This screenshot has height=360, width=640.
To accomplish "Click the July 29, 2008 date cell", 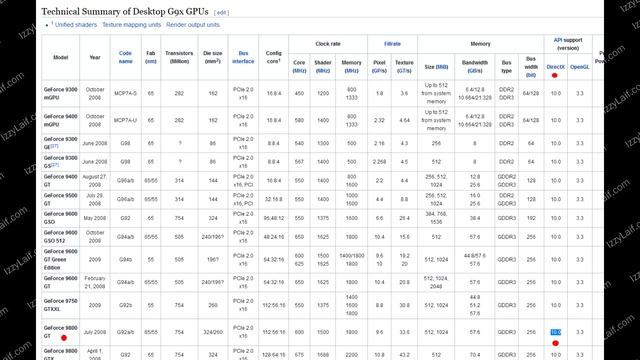I will pyautogui.click(x=95, y=199).
